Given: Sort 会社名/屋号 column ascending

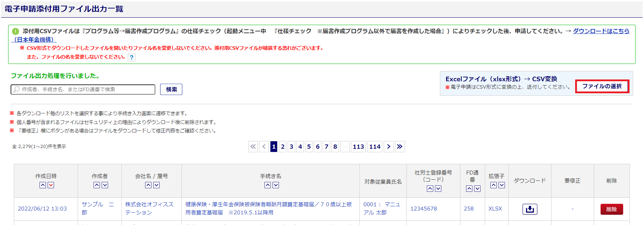Looking at the screenshot, I should pyautogui.click(x=148, y=185).
